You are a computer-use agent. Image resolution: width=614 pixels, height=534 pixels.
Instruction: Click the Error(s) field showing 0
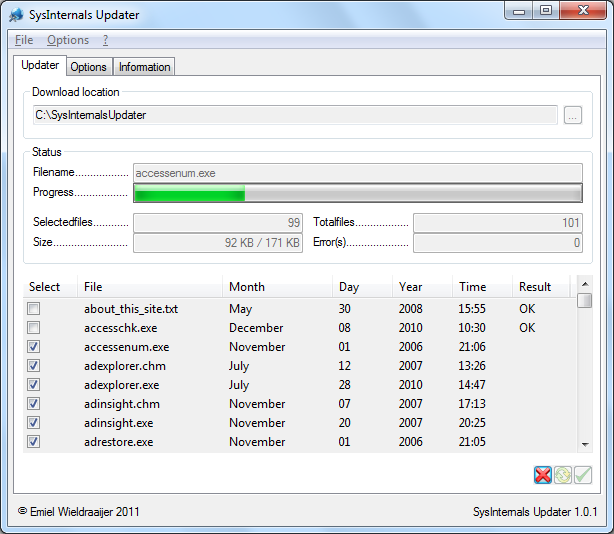[498, 243]
